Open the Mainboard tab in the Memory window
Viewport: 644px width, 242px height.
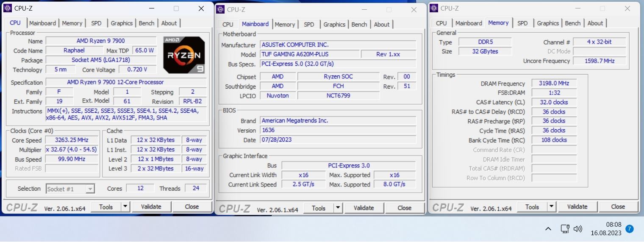[469, 23]
